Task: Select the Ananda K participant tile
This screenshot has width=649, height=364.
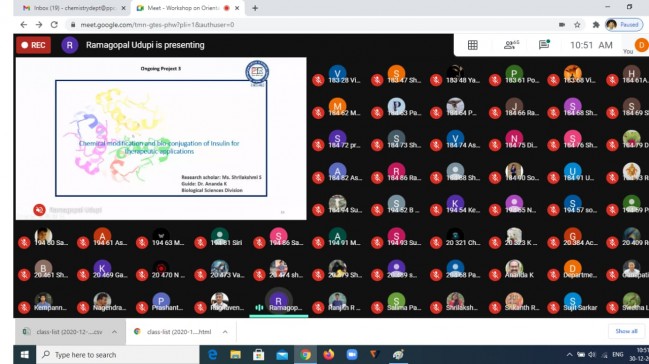Action: 514,270
